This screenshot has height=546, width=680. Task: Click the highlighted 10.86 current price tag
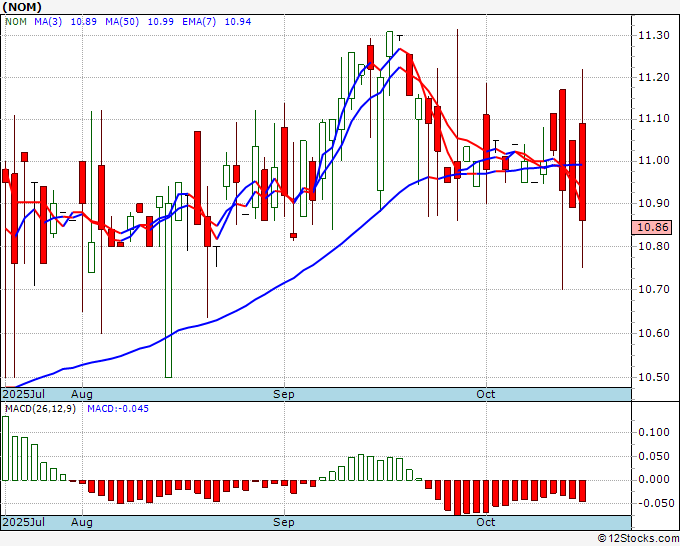[x=653, y=227]
